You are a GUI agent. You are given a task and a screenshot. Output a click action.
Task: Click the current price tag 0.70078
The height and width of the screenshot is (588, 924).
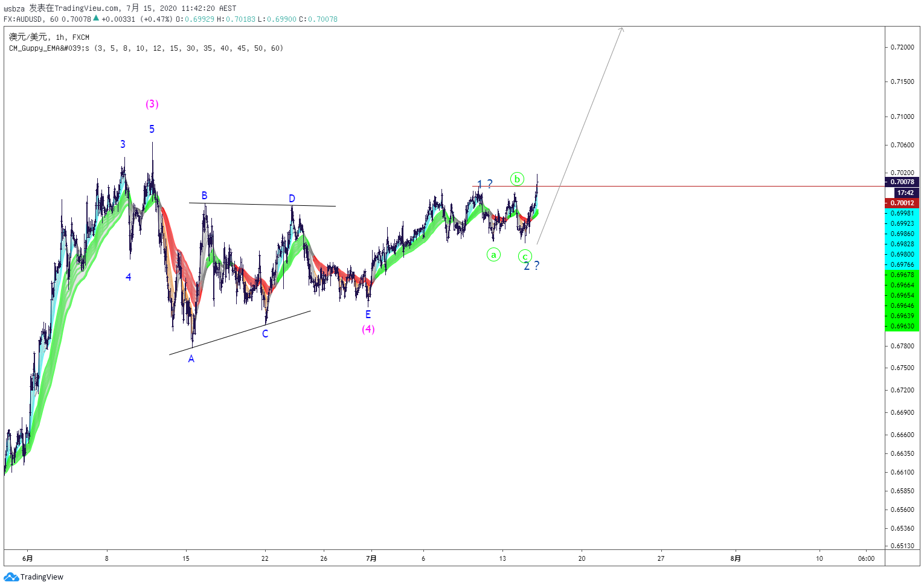click(902, 182)
